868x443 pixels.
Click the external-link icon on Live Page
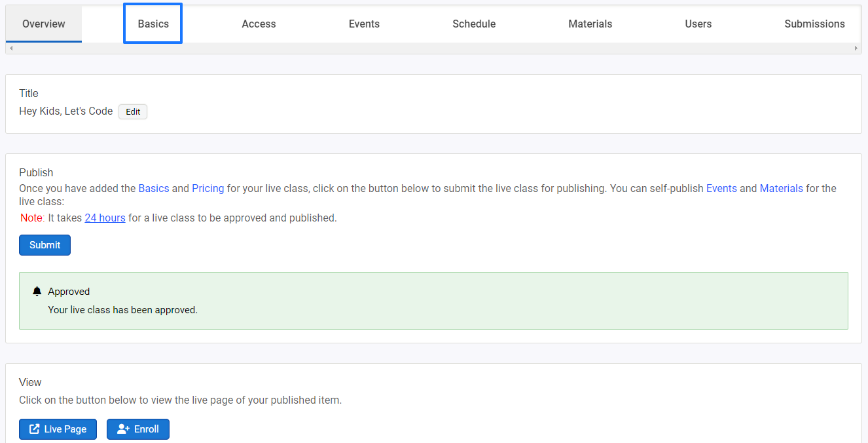point(35,429)
